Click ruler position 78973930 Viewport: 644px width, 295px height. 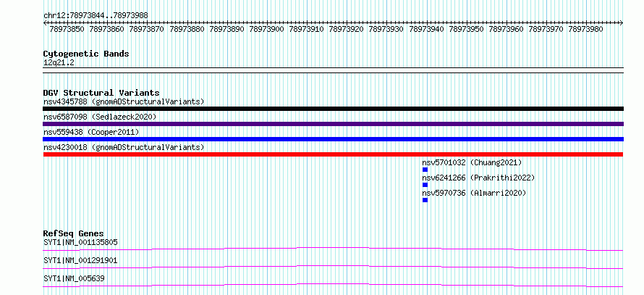(386, 29)
